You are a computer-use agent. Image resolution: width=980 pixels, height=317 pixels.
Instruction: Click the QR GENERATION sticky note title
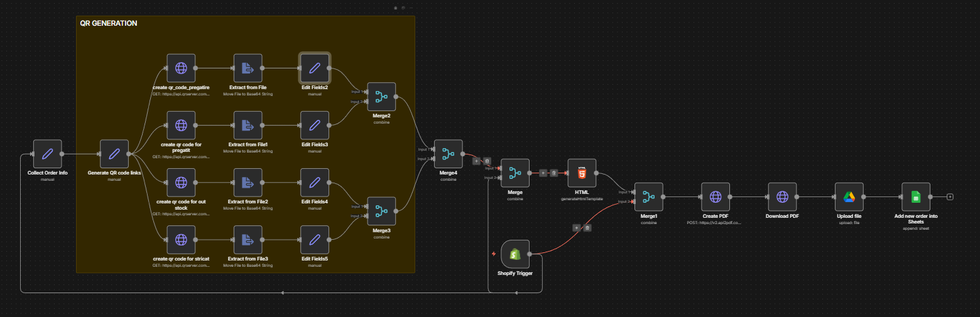(108, 23)
